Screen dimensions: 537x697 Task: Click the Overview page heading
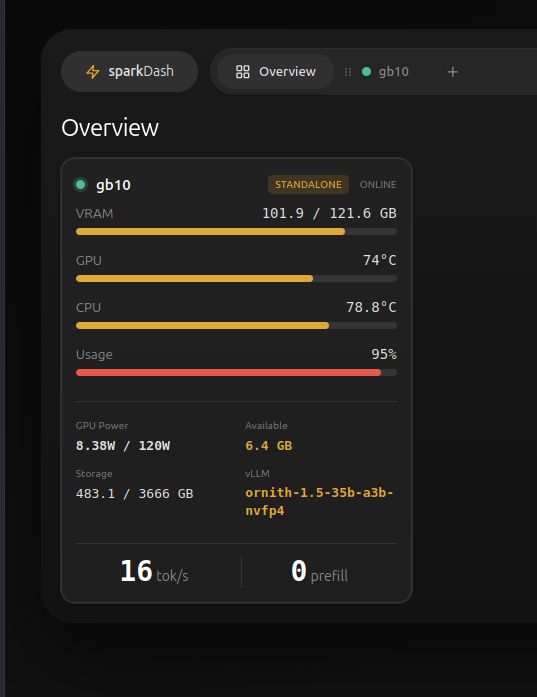110,128
